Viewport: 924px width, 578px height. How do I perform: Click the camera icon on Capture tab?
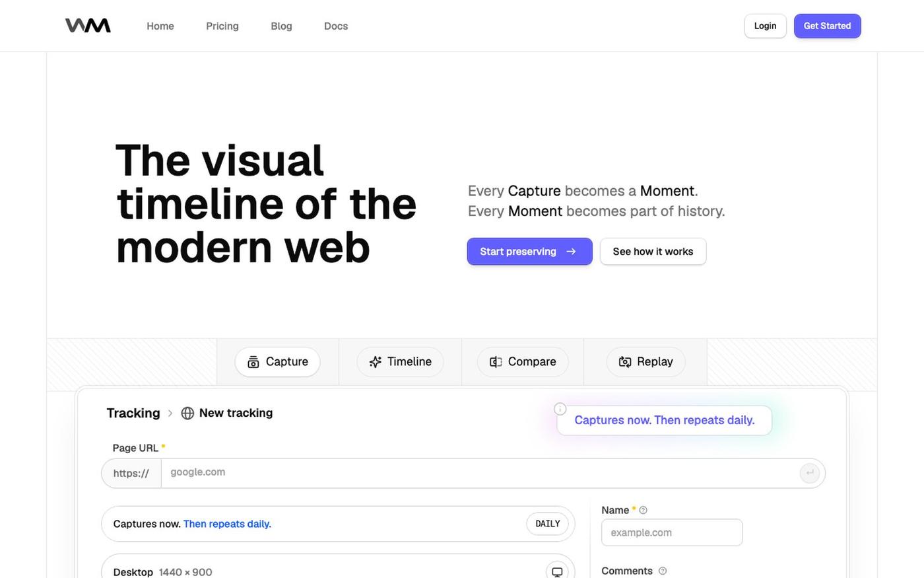coord(253,362)
